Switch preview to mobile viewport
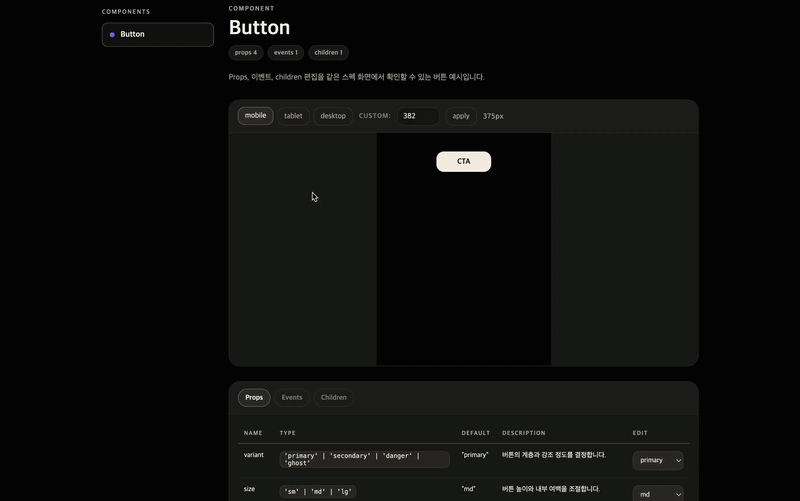This screenshot has height=501, width=800. [255, 116]
